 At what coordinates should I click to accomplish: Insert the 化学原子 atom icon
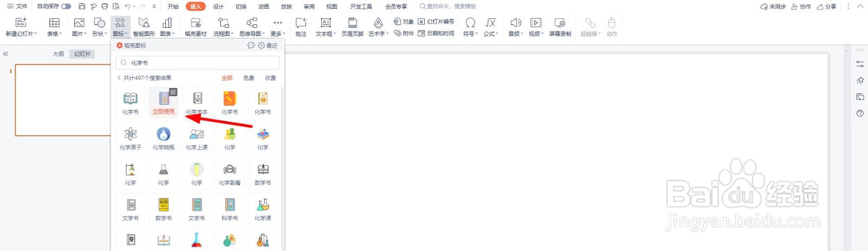click(x=130, y=137)
